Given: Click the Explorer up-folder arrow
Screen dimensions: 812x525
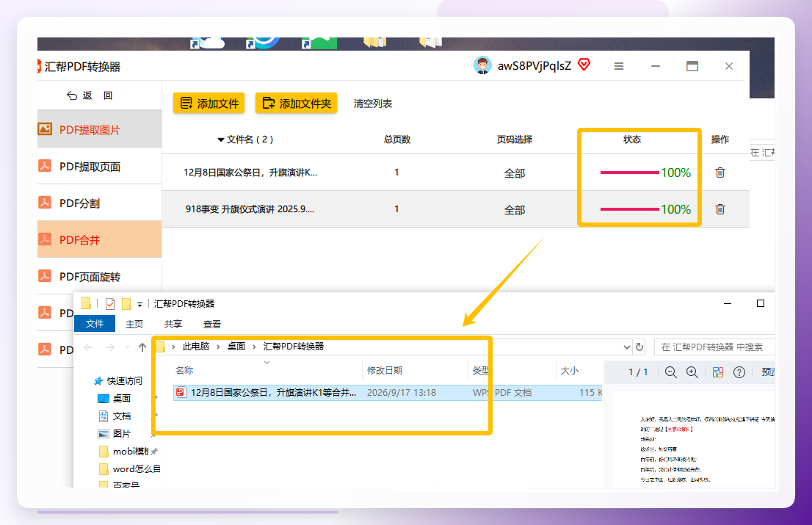Looking at the screenshot, I should coord(142,347).
